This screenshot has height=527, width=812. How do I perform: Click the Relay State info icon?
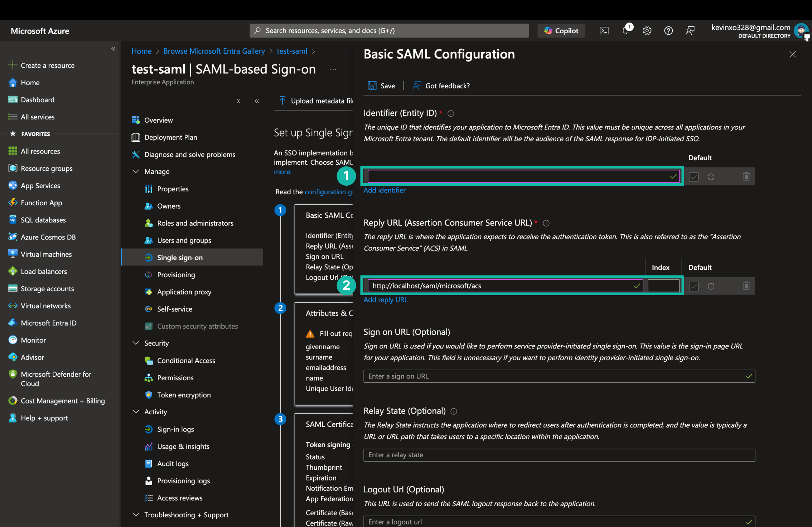(454, 412)
